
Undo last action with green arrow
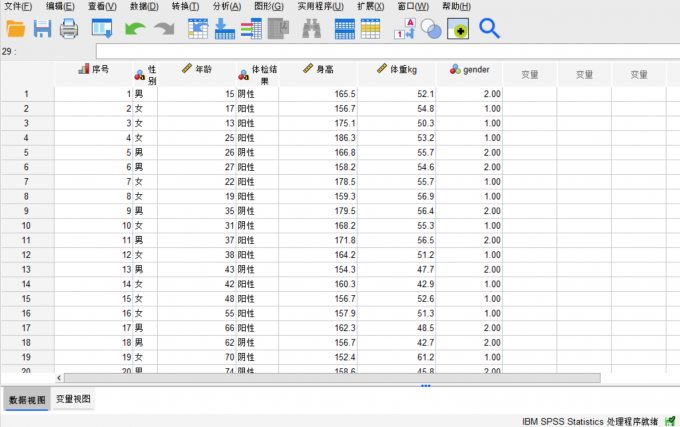tap(135, 29)
